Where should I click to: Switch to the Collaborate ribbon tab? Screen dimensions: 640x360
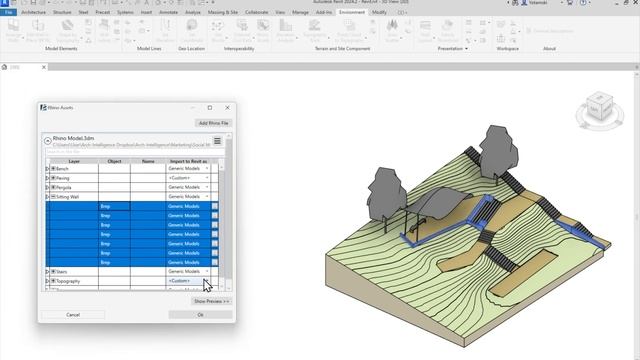[256, 13]
